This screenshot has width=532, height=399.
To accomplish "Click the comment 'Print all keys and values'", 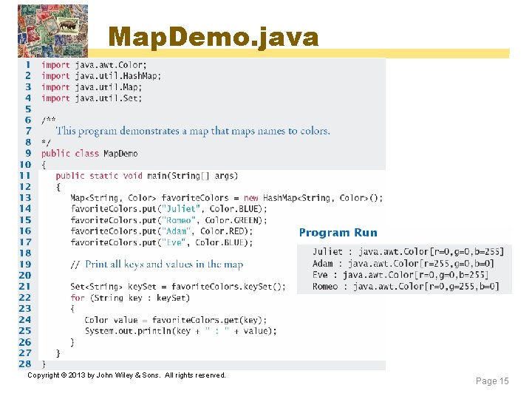I will [x=157, y=265].
